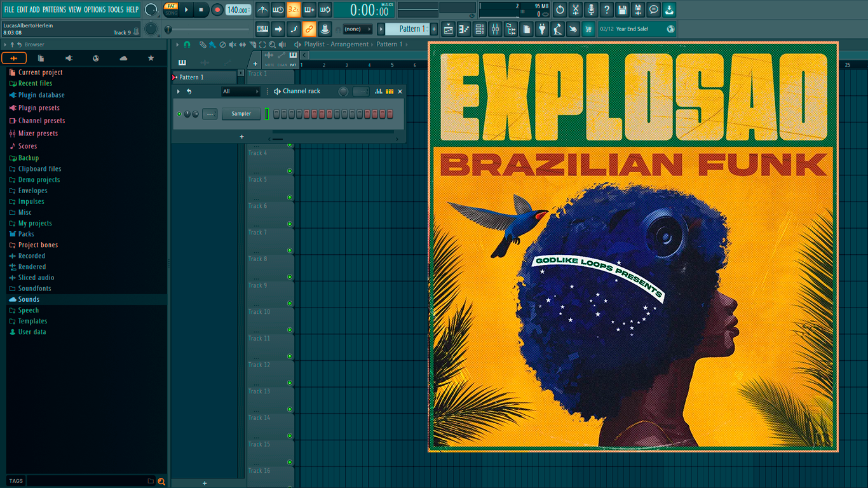Viewport: 868px width, 488px height.
Task: Toggle wait for input to start playing
Action: [x=278, y=10]
